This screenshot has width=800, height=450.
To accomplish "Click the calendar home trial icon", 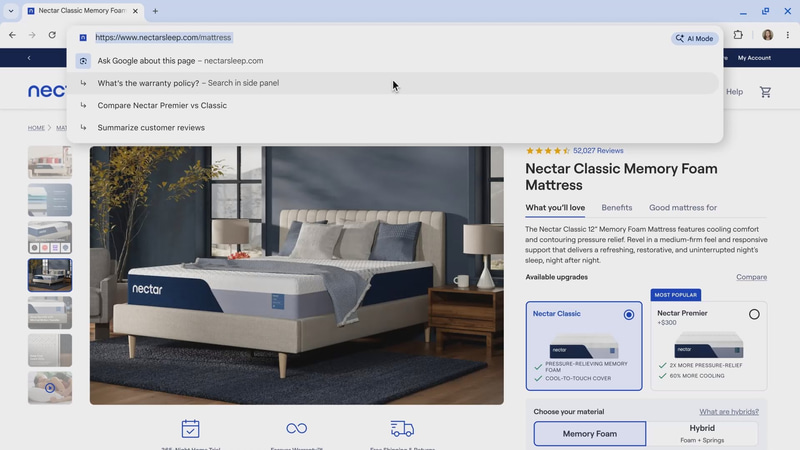I will 190,429.
